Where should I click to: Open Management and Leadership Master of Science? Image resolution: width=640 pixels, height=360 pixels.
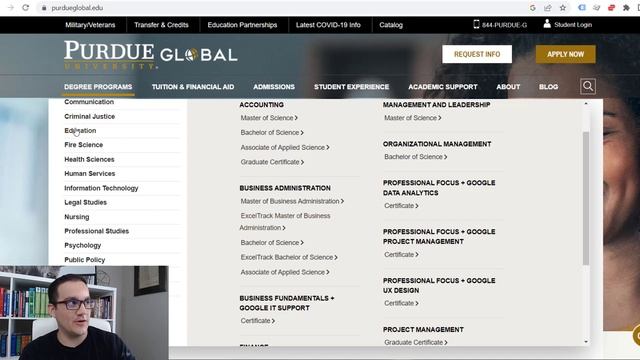point(412,118)
